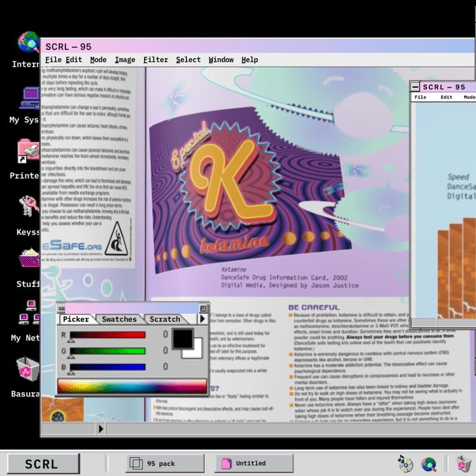Open the Mode menu in main SCRL window
This screenshot has width=476, height=476.
(x=99, y=59)
